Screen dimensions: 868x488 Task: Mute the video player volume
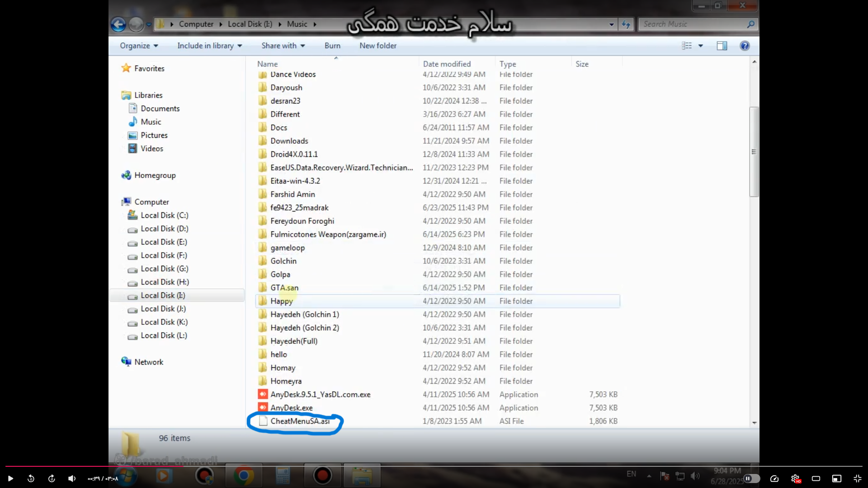[72, 479]
